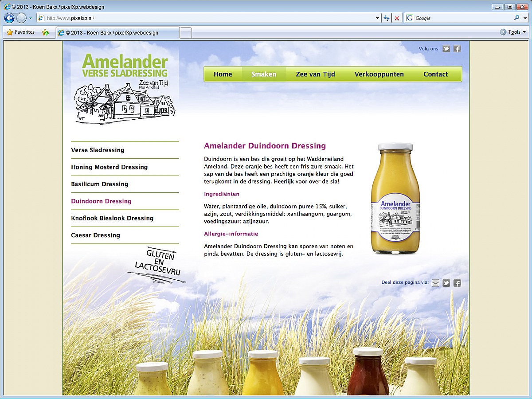Share this page via email envelope icon
This screenshot has width=532, height=399.
pyautogui.click(x=435, y=283)
